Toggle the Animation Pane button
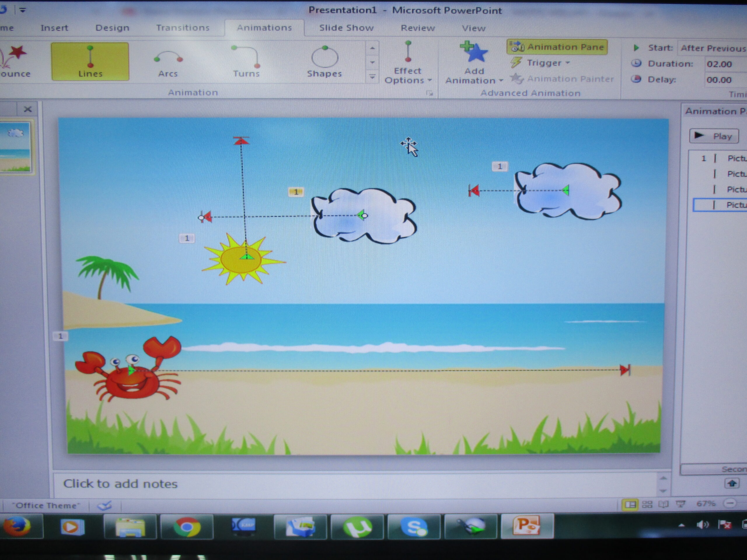Viewport: 747px width, 560px height. coord(557,47)
